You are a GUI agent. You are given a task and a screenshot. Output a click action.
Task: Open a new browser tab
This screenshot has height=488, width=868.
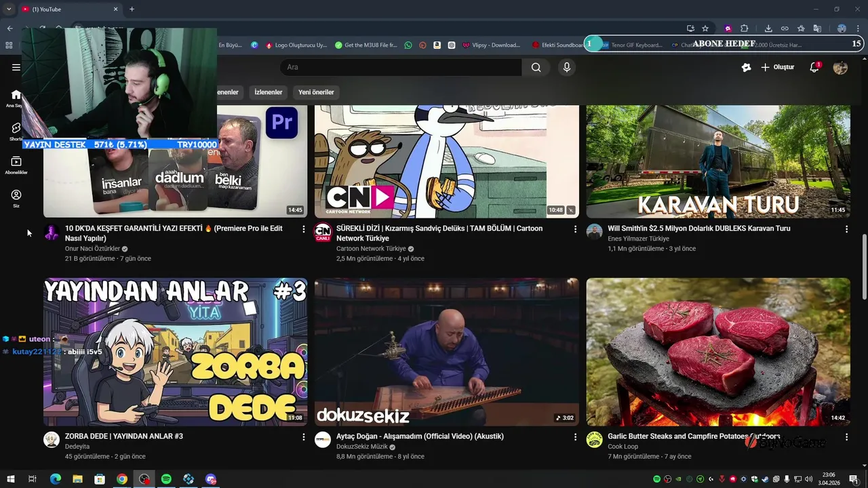tap(132, 9)
